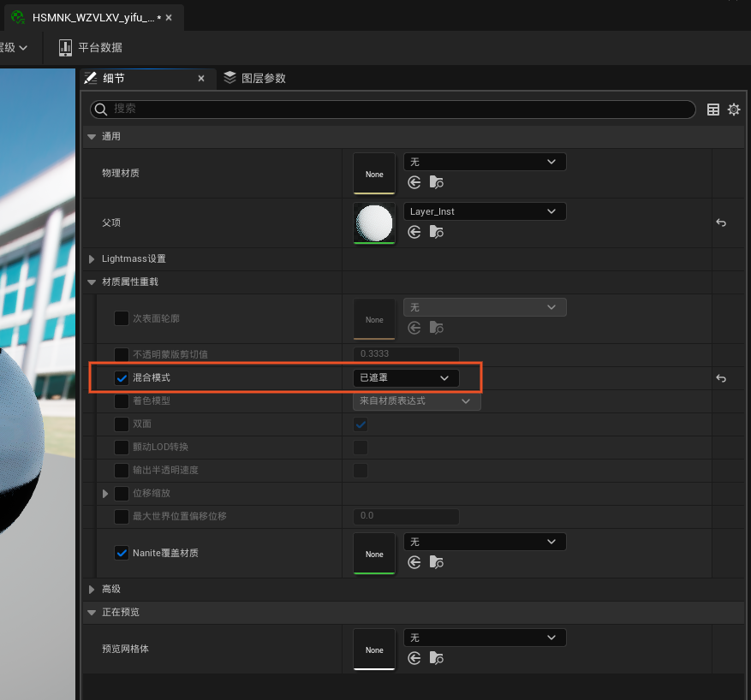Open the 父项 Layer_Inst asset dropdown
Viewport: 751px width, 700px height.
click(x=484, y=211)
